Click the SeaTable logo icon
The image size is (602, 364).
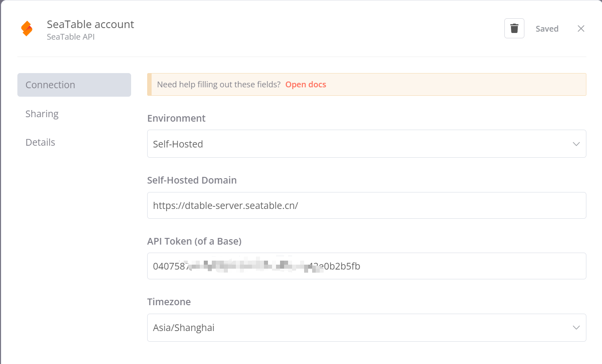[x=27, y=29]
